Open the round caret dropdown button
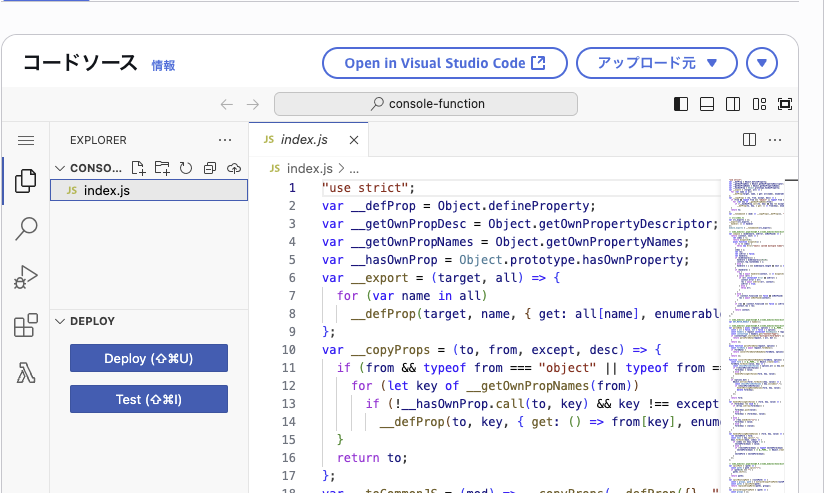Viewport: 839px width, 493px height. [x=762, y=63]
